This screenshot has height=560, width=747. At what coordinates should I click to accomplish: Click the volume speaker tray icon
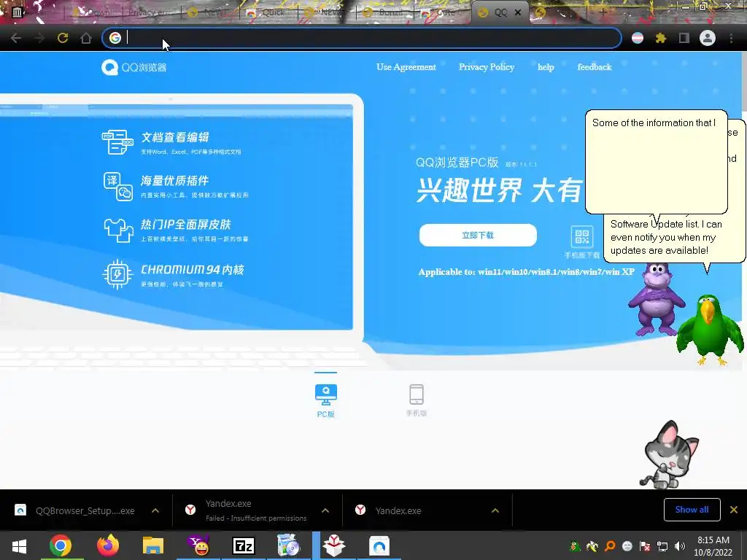[x=680, y=546]
